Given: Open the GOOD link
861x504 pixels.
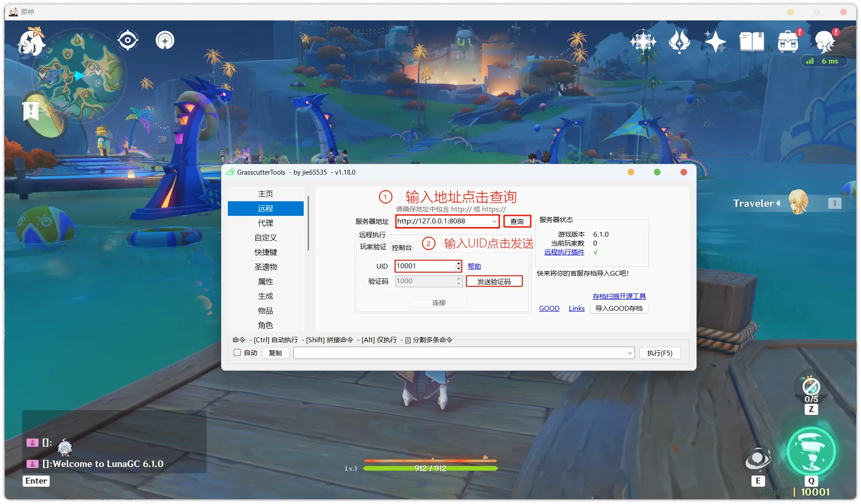Looking at the screenshot, I should tap(549, 308).
